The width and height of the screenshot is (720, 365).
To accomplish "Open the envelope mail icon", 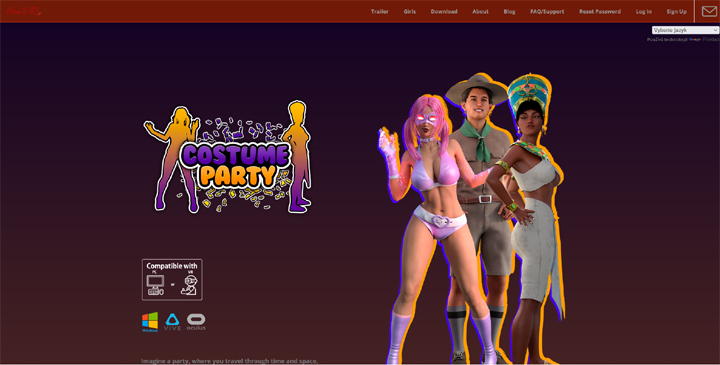I will [x=709, y=11].
